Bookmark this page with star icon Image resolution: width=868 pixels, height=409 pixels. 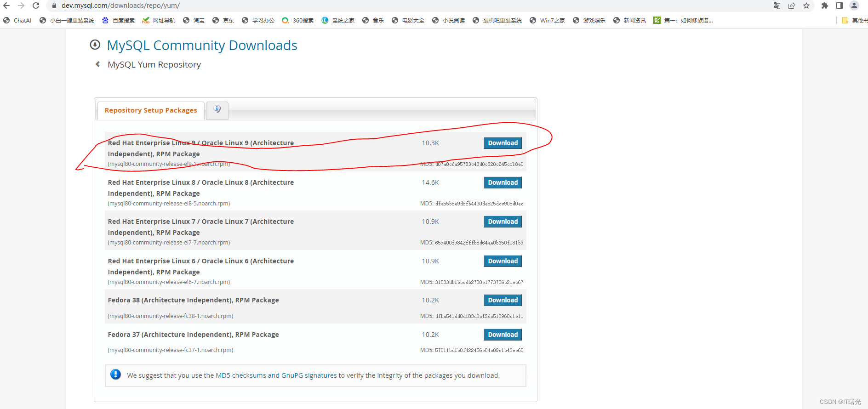click(x=806, y=6)
